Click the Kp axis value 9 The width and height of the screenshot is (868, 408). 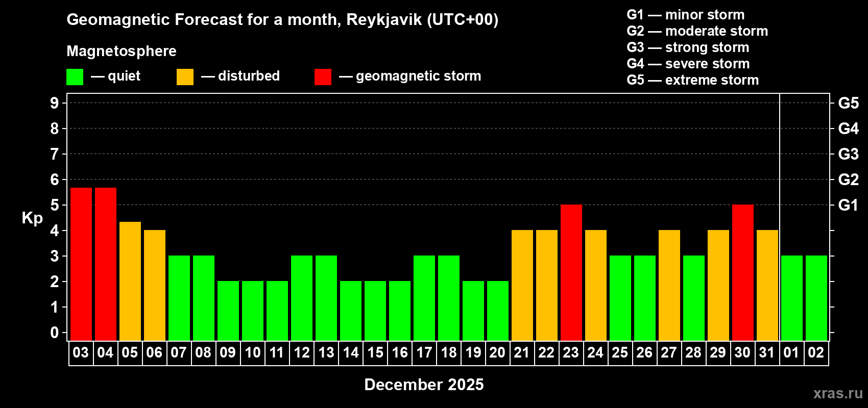tap(55, 103)
